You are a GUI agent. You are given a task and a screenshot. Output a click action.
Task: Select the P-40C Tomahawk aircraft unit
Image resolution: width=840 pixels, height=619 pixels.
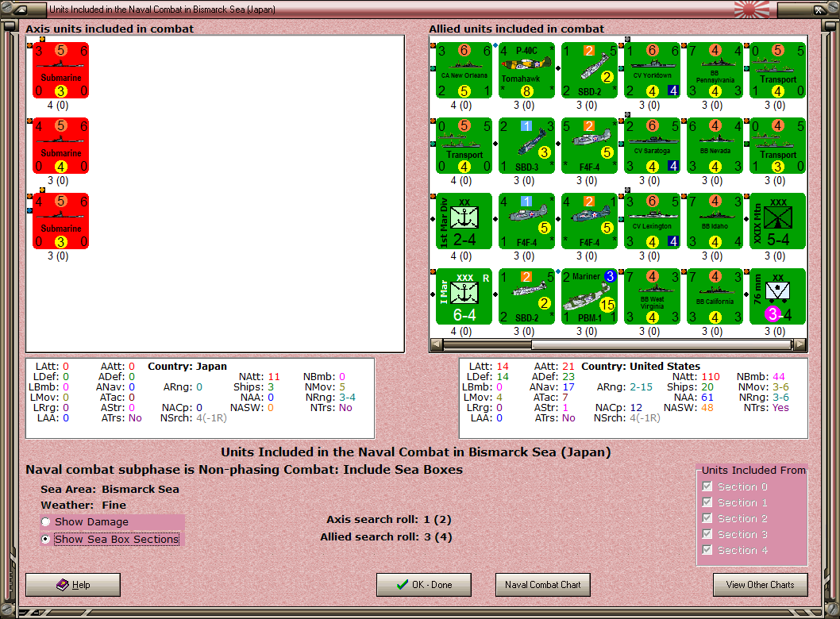(x=526, y=71)
